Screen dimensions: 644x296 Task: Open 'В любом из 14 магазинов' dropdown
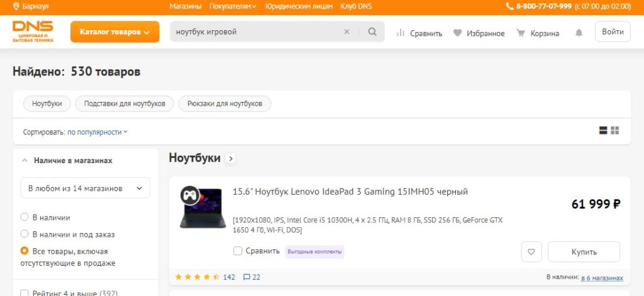(85, 188)
